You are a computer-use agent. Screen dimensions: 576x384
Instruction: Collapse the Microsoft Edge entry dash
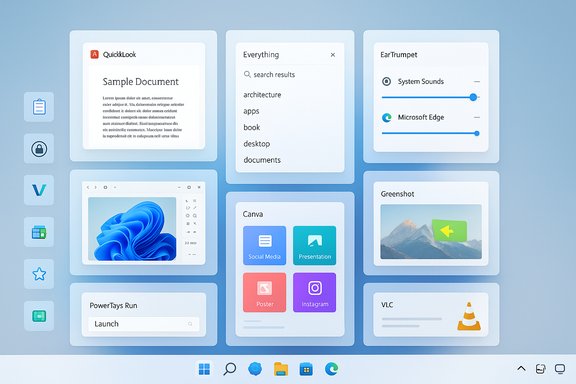[477, 118]
